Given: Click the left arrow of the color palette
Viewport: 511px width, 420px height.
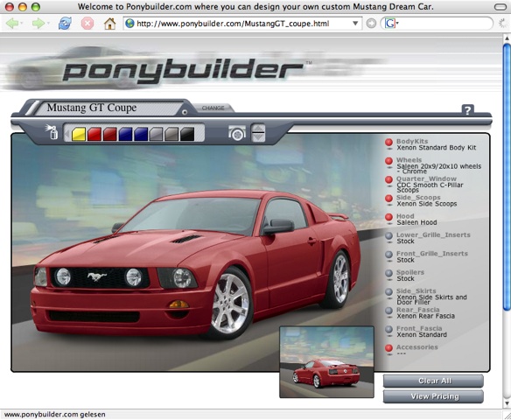Looking at the screenshot, I should coord(67,134).
